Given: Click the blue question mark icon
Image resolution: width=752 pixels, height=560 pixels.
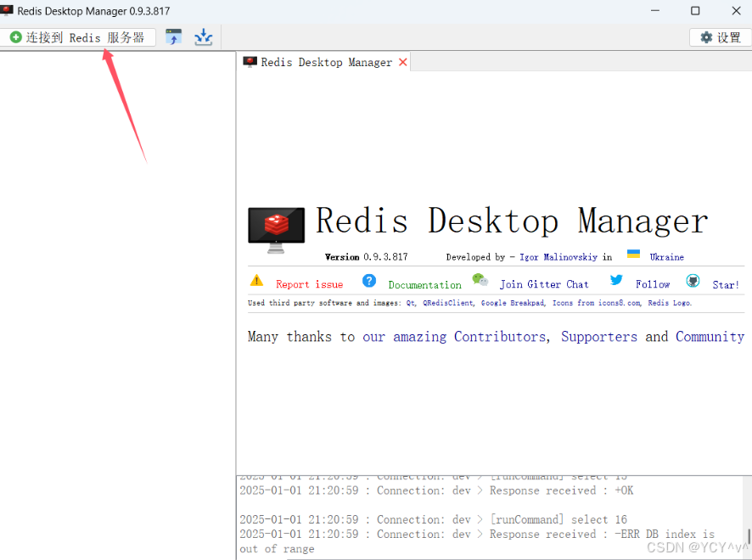Looking at the screenshot, I should pos(369,281).
